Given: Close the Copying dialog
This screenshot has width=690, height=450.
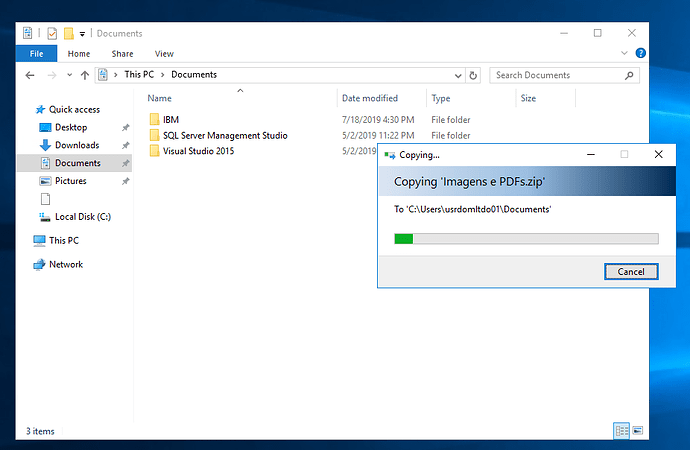Looking at the screenshot, I should 658,154.
